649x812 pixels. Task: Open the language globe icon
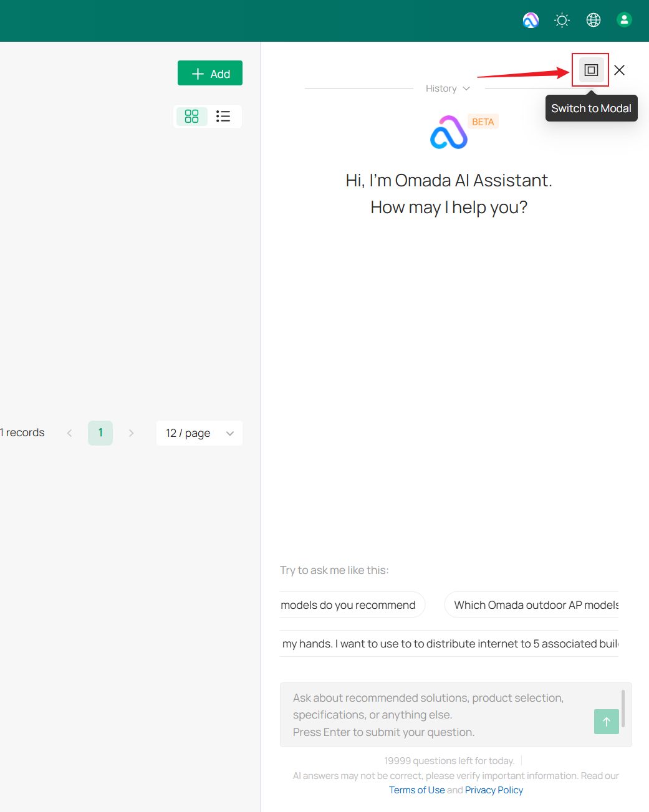tap(594, 20)
